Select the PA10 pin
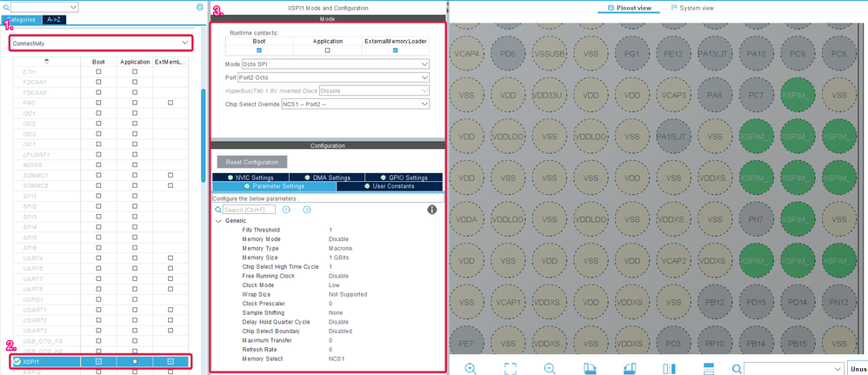868x375 pixels. [x=756, y=54]
